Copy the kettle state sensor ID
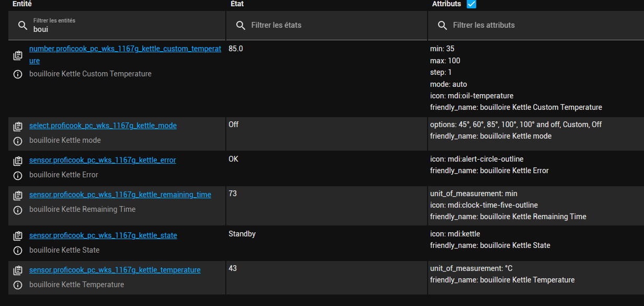The height and width of the screenshot is (306, 644). click(18, 236)
